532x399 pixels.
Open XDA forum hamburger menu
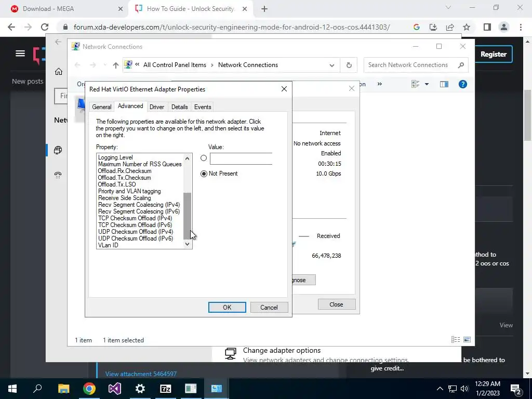click(20, 54)
